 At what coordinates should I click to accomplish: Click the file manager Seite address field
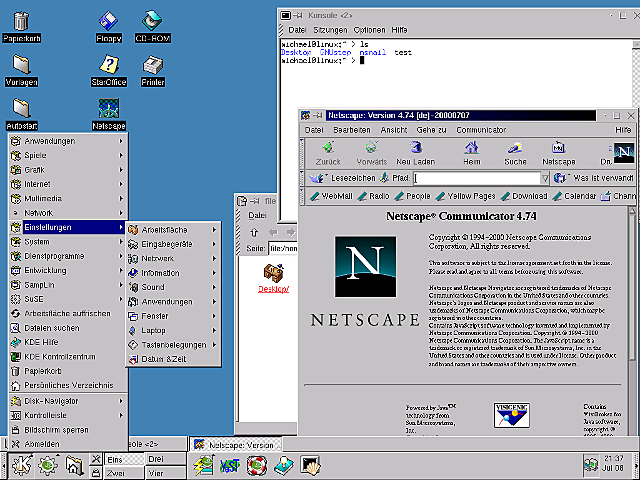point(282,248)
